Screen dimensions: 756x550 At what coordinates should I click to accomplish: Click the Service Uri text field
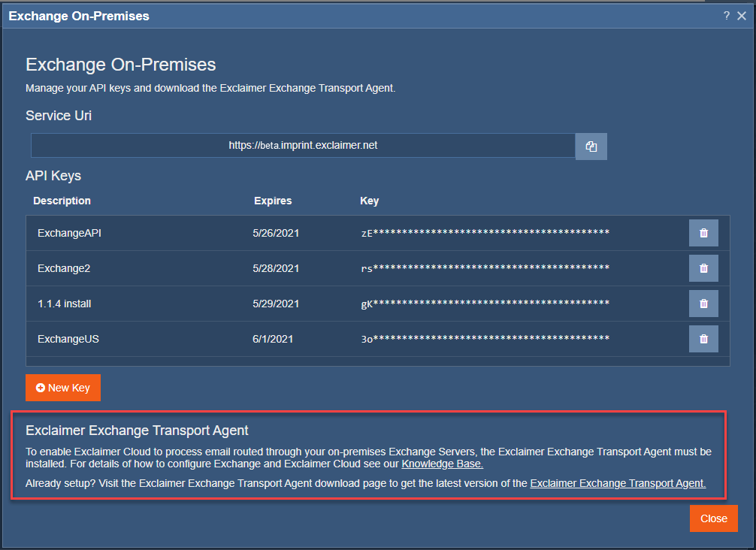click(303, 146)
